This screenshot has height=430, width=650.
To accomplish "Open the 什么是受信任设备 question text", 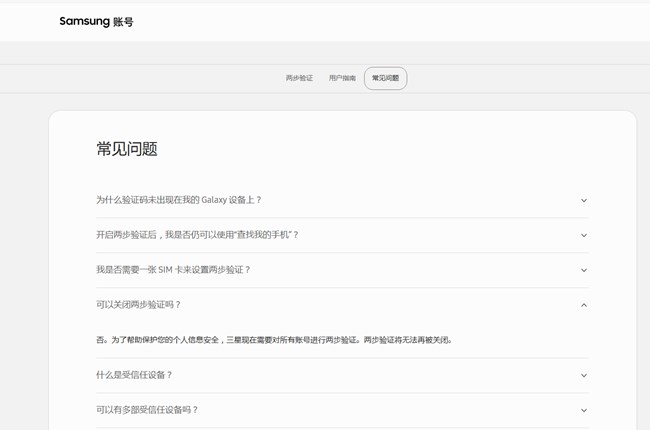I will coord(134,375).
